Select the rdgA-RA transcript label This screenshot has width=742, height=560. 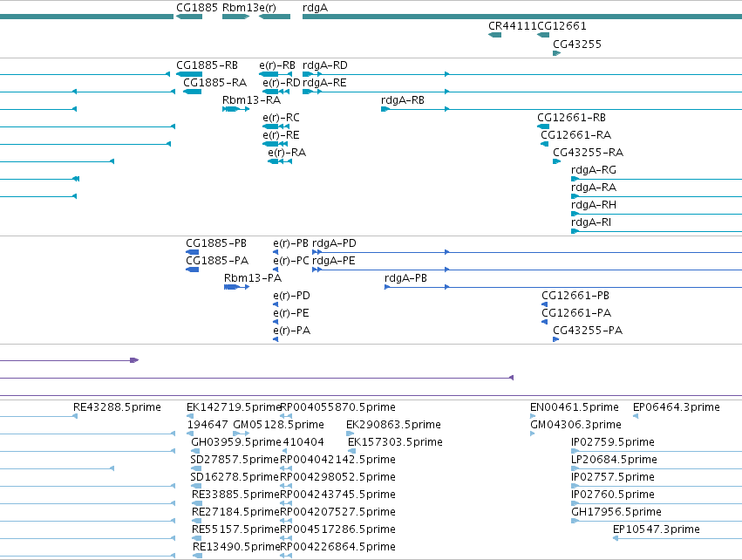[x=594, y=188]
